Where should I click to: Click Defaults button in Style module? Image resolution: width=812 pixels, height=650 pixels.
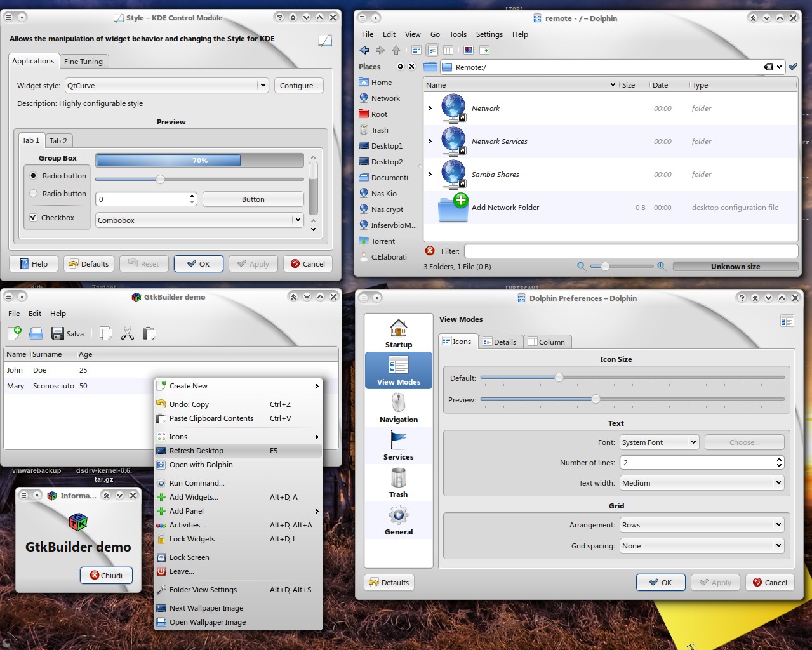point(89,264)
